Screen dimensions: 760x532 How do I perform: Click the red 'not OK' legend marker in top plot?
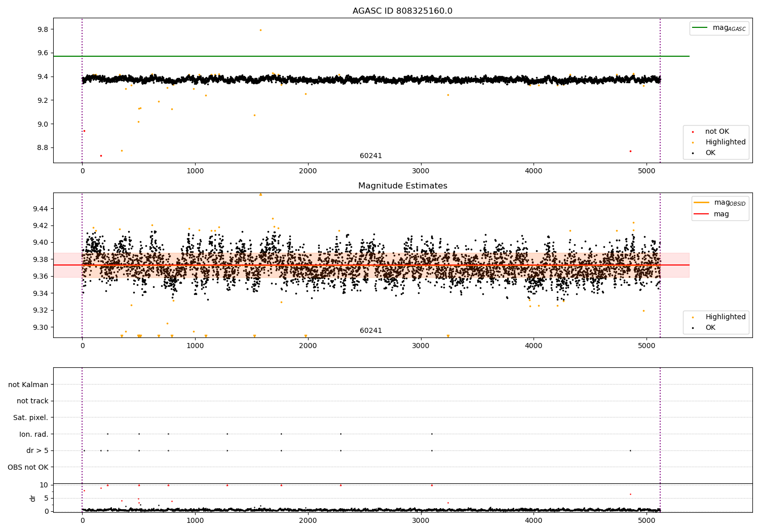click(693, 132)
